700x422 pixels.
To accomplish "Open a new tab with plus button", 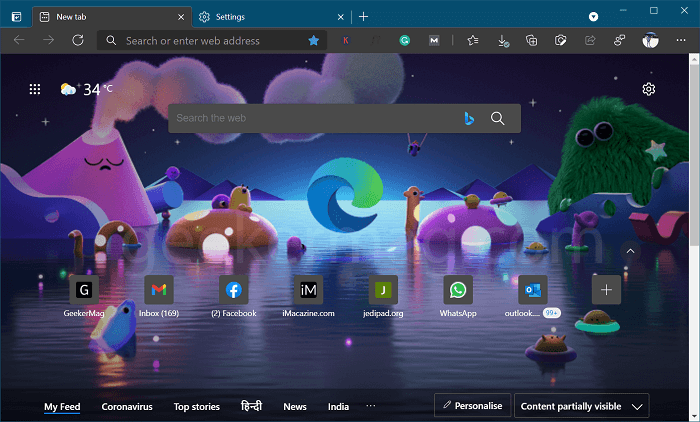I will [x=363, y=17].
